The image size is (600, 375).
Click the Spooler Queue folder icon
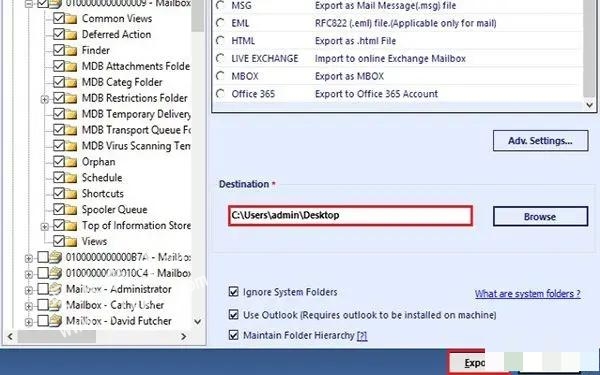71,210
